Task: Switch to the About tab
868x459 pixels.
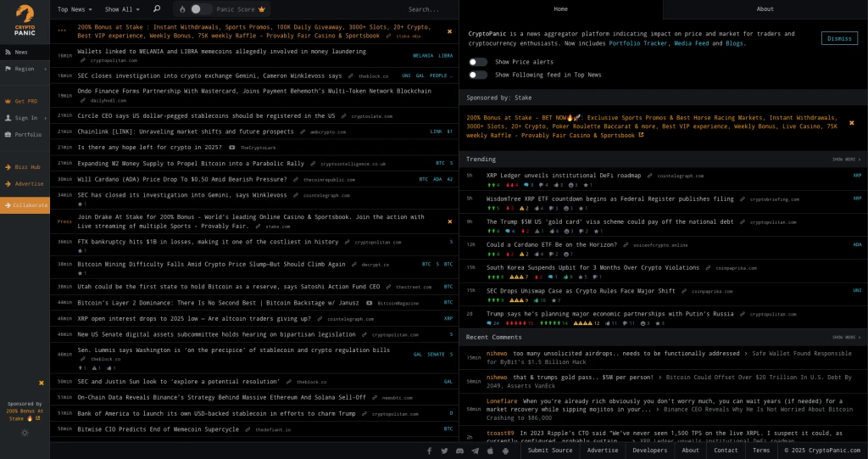Action: click(765, 9)
